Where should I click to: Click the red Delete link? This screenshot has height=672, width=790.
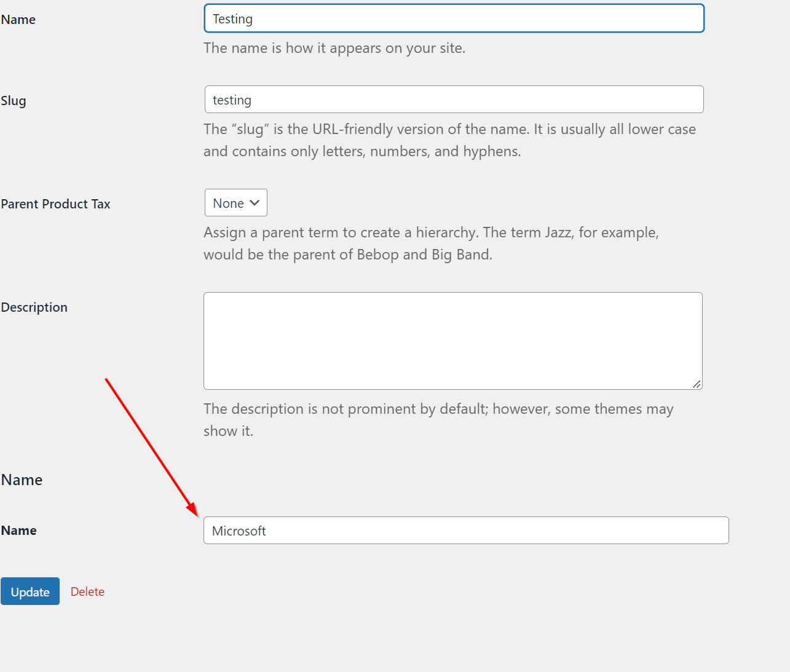pyautogui.click(x=87, y=591)
